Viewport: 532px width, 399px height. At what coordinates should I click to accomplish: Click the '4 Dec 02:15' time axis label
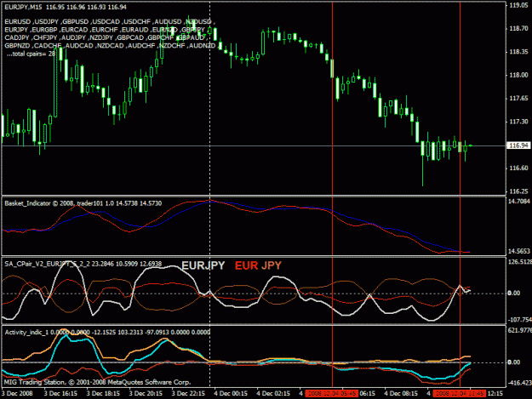(273, 393)
